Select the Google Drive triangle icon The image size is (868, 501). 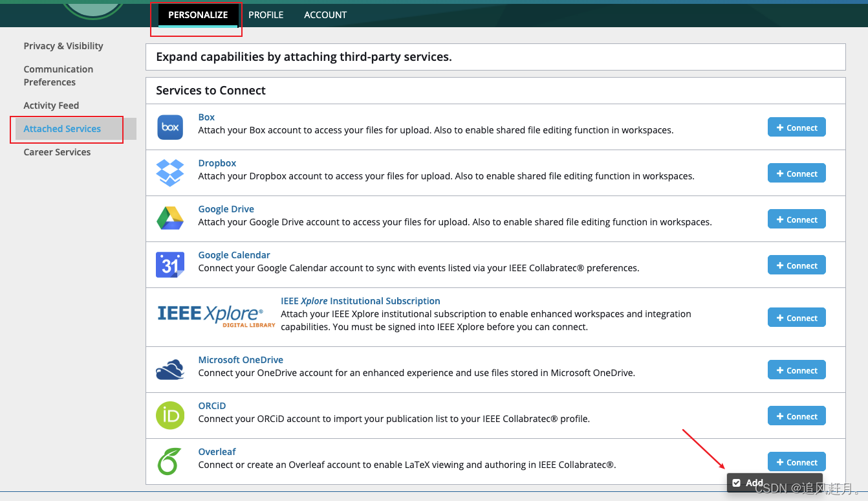pos(169,219)
